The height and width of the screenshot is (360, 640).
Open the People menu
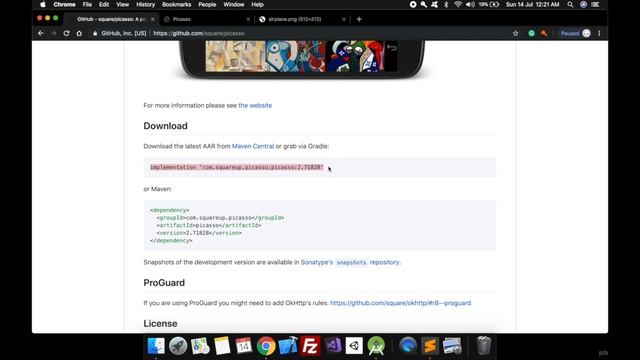coord(207,4)
